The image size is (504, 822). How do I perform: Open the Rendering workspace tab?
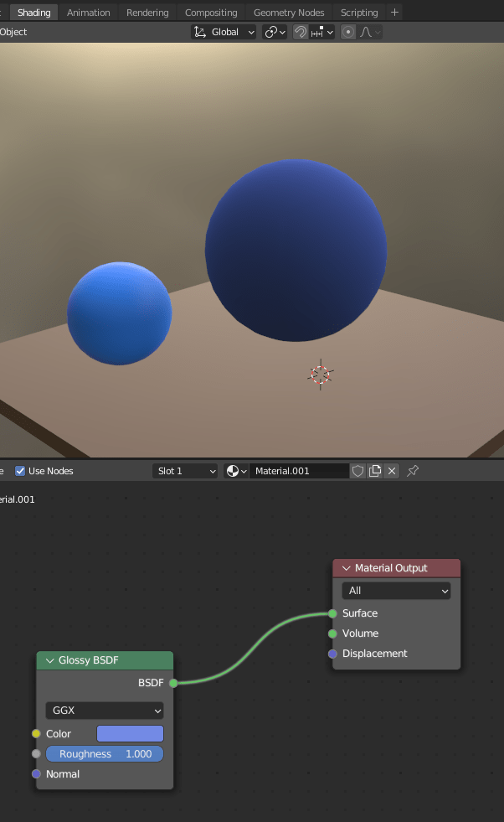pos(147,12)
